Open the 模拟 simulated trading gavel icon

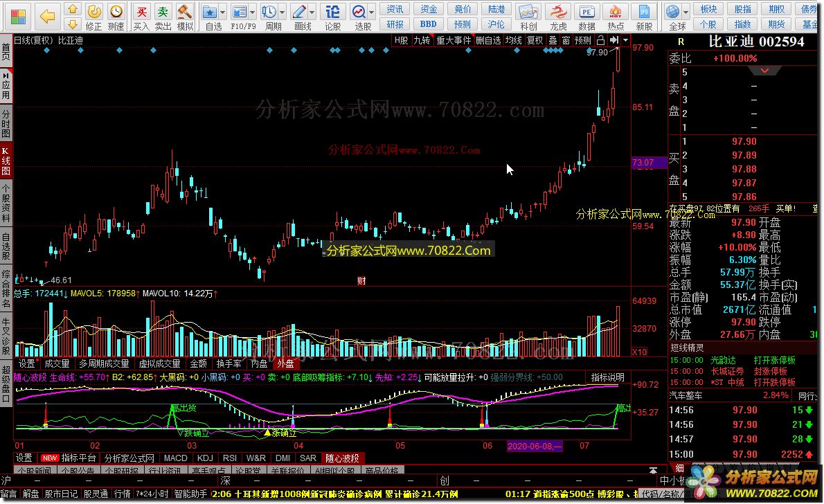185,17
